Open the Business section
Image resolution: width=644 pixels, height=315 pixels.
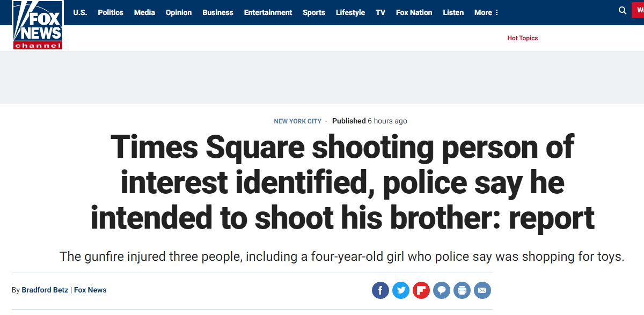tap(218, 12)
